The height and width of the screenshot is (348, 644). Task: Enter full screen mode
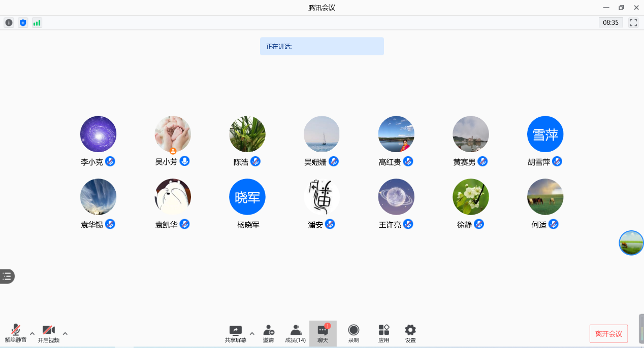click(x=633, y=23)
